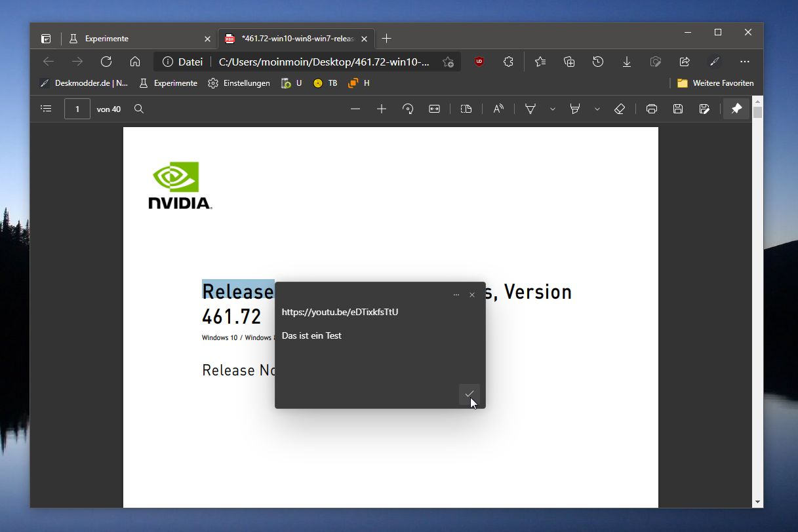This screenshot has width=798, height=532.
Task: Select the Draw pen tool
Action: point(530,109)
